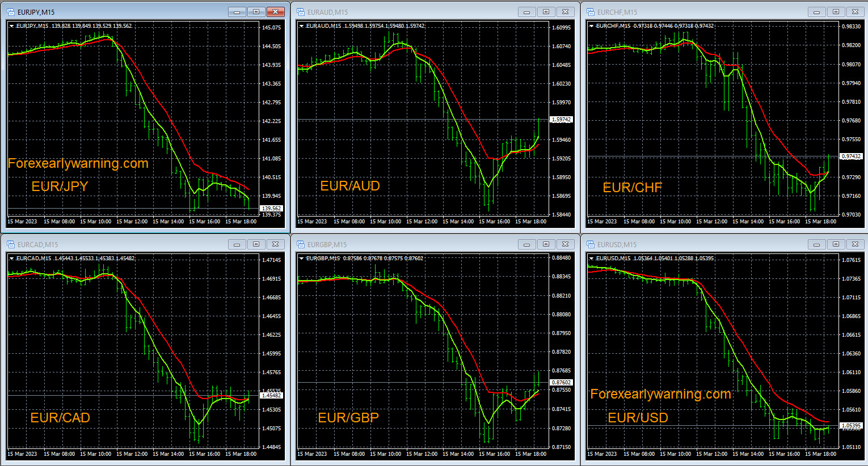Maximize the EURCAD,M15 chart window
The image size is (868, 466).
(256, 244)
